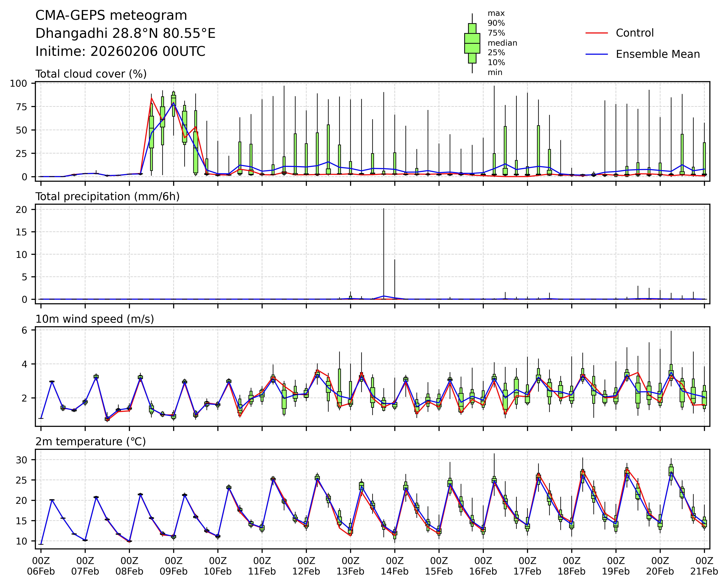Click the 'CMA-GEPS meteogram' title text
Image resolution: width=728 pixels, height=586 pixels.
[111, 15]
